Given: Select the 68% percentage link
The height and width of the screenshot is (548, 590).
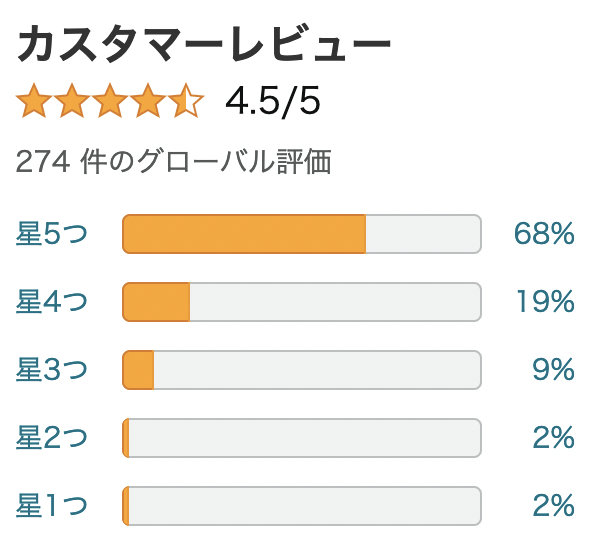Looking at the screenshot, I should tap(544, 234).
